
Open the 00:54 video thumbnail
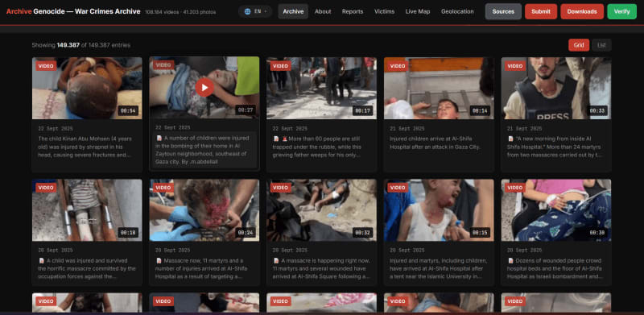(x=87, y=88)
